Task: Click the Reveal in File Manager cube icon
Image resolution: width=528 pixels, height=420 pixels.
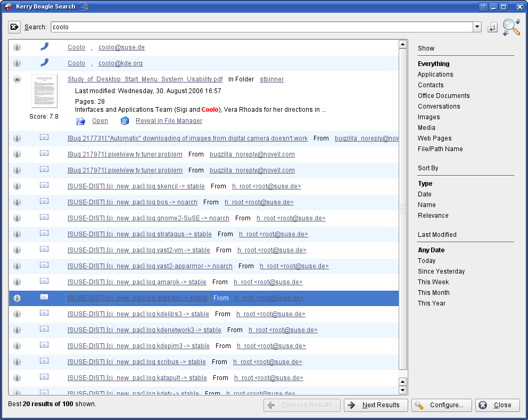Action: [125, 121]
